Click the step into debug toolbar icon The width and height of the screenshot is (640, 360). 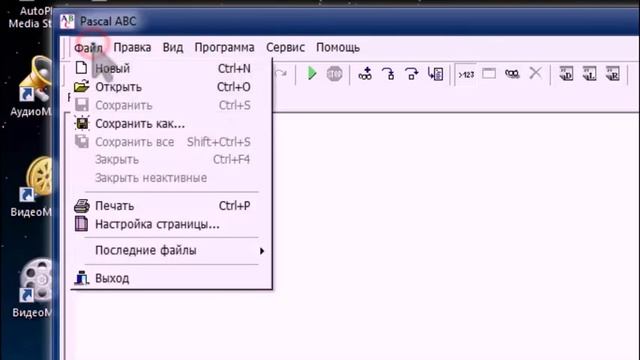pyautogui.click(x=388, y=74)
